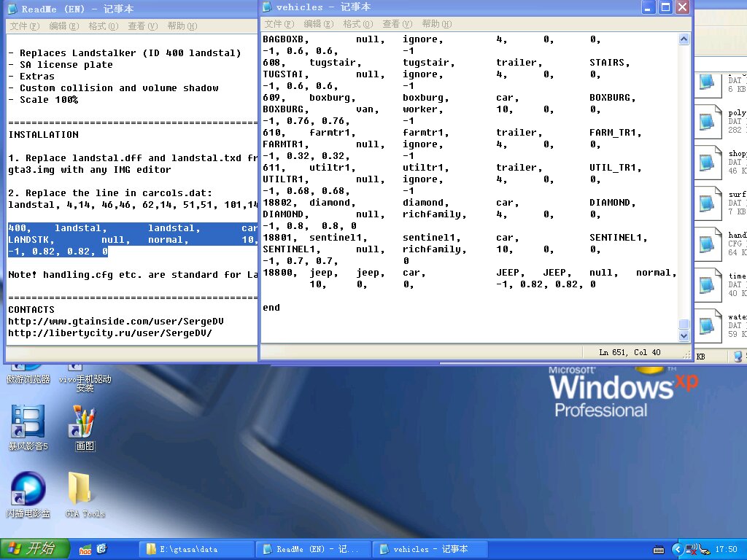This screenshot has width=747, height=560.
Task: Select the handling CFG file icon
Action: [x=706, y=243]
